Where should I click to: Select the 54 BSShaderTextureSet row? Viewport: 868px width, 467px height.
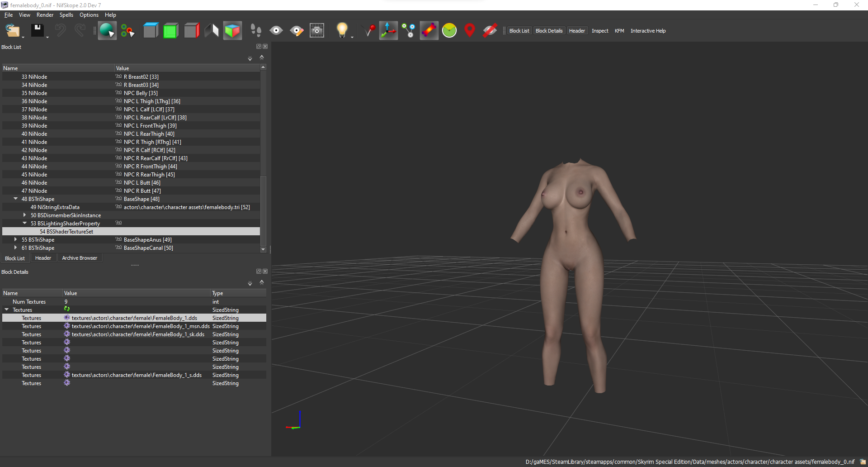[131, 231]
